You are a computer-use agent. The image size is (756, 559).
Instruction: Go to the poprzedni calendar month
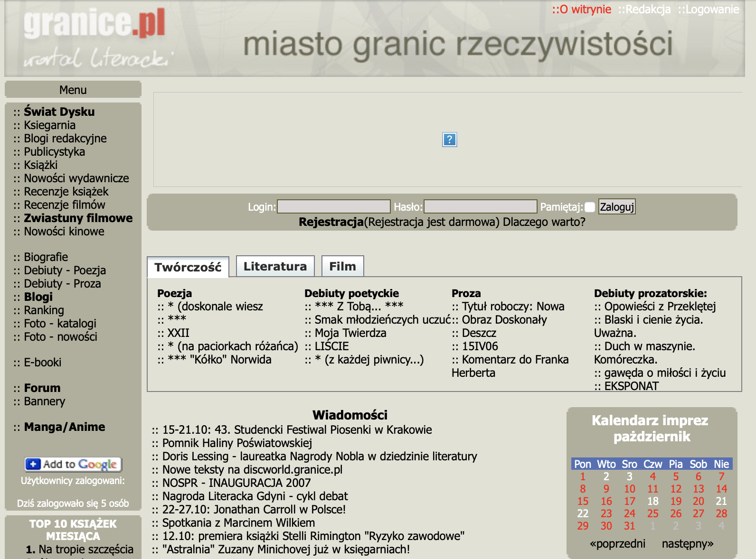(x=617, y=544)
